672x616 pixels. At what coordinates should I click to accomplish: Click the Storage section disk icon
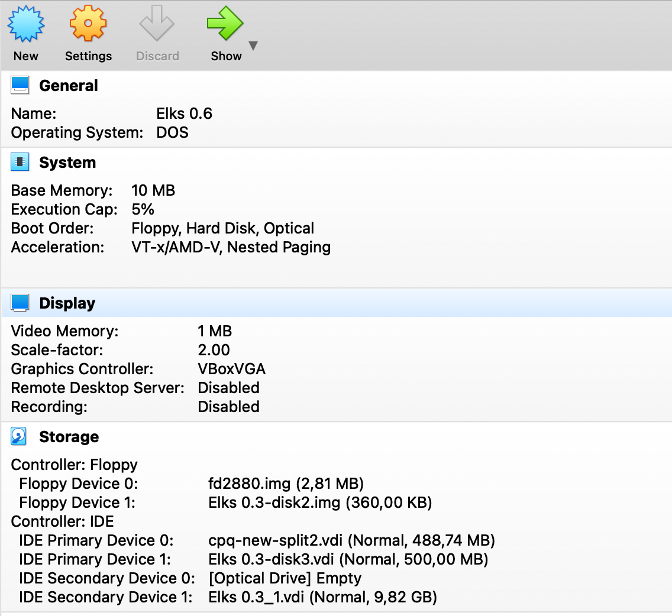click(x=19, y=436)
